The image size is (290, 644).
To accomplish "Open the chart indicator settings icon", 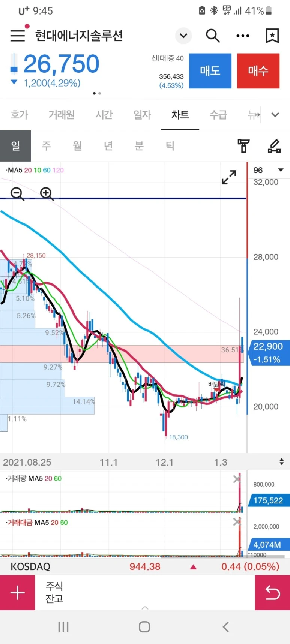I will click(x=243, y=146).
